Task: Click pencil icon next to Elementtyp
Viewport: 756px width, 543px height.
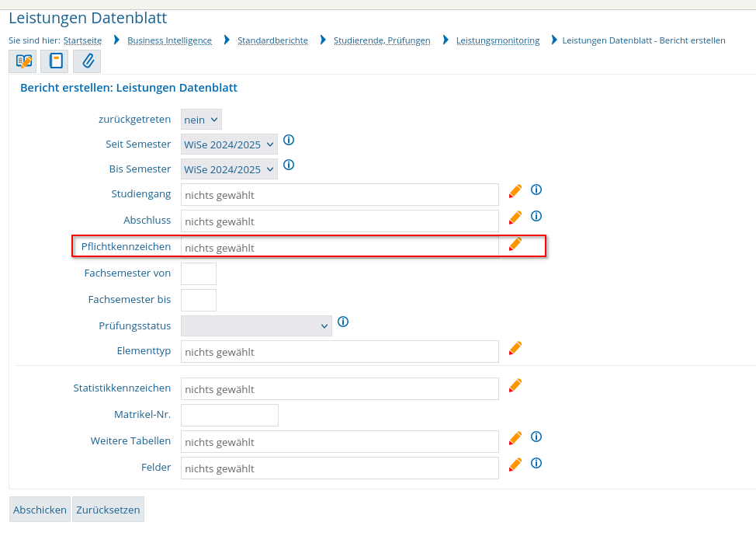Action: (515, 348)
